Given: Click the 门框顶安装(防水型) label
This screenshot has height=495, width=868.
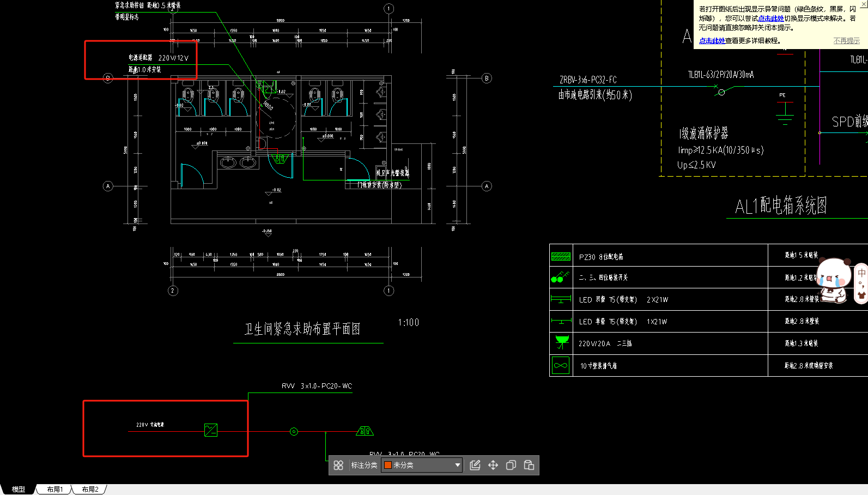Looking at the screenshot, I should coord(380,185).
